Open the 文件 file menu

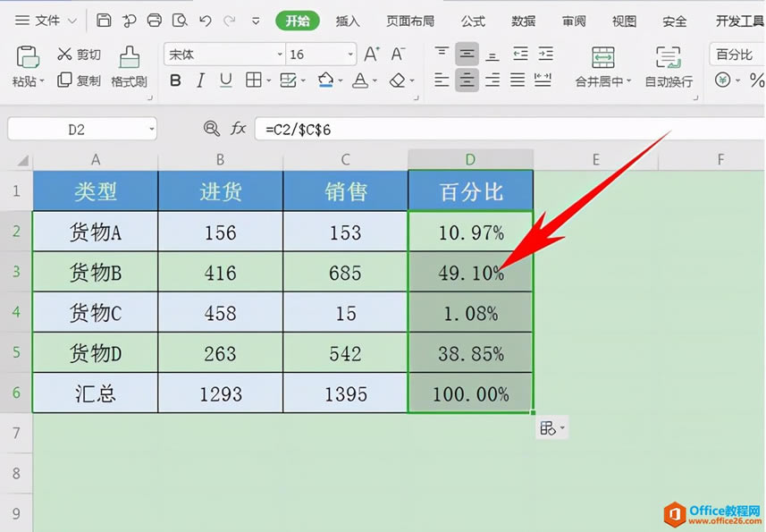46,21
